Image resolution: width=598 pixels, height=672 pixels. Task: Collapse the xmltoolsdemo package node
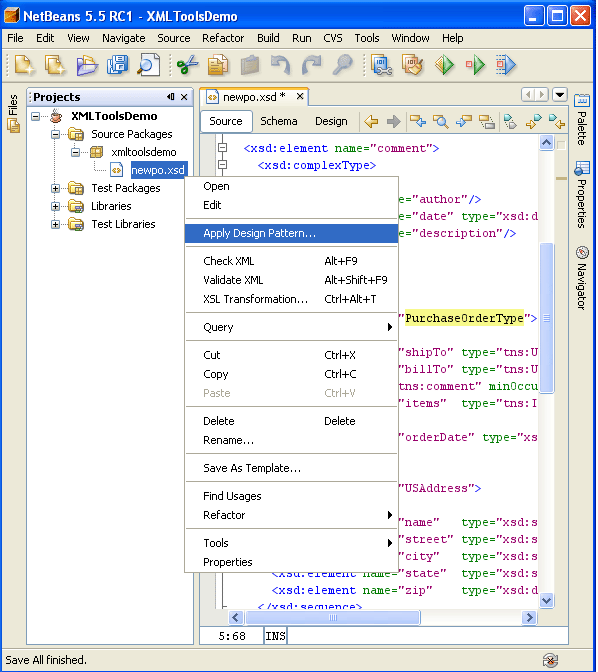[x=75, y=152]
